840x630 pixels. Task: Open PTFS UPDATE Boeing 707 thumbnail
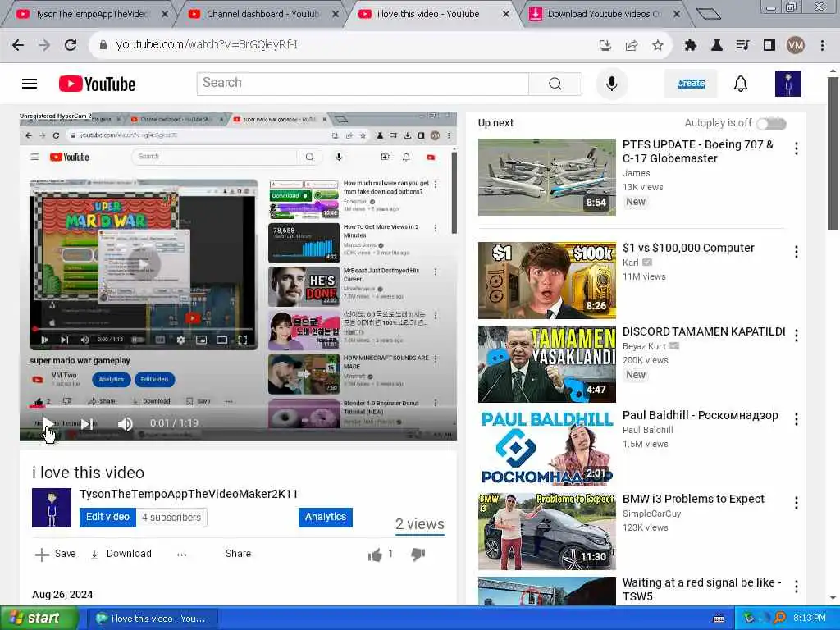click(x=547, y=177)
